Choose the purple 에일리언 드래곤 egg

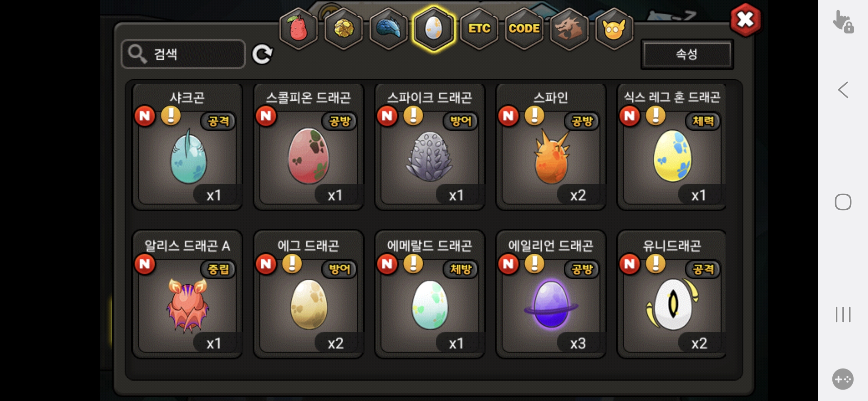click(x=551, y=294)
